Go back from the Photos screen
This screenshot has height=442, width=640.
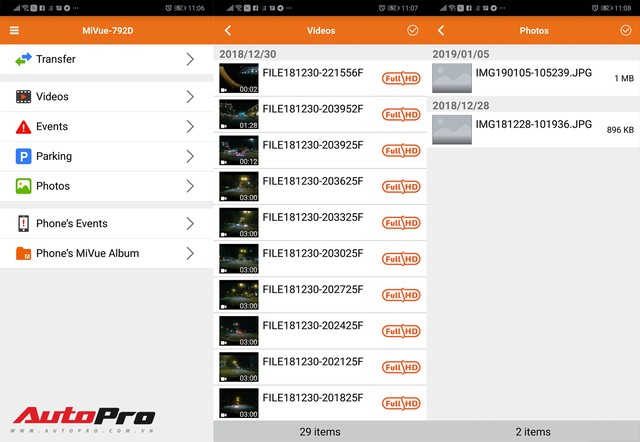pyautogui.click(x=441, y=31)
